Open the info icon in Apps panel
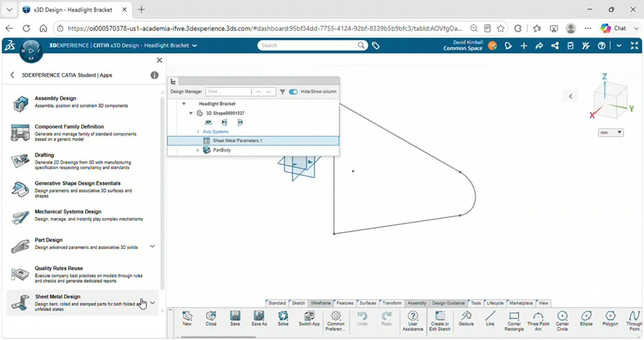 pyautogui.click(x=154, y=75)
